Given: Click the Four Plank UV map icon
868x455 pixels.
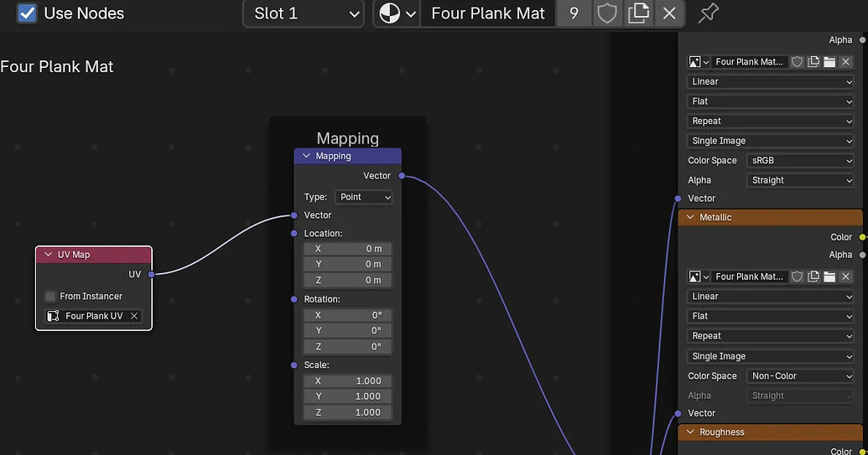Looking at the screenshot, I should (53, 316).
